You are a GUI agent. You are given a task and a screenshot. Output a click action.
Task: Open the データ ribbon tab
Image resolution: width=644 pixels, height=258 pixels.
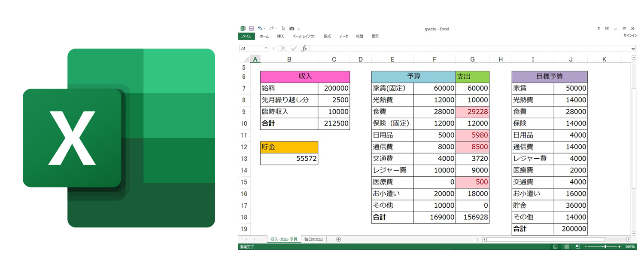click(x=343, y=37)
